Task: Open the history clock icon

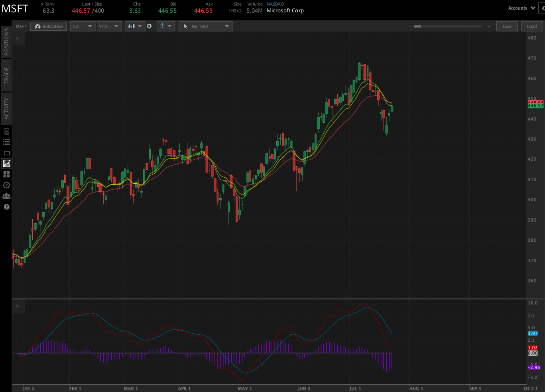Action: [6, 185]
